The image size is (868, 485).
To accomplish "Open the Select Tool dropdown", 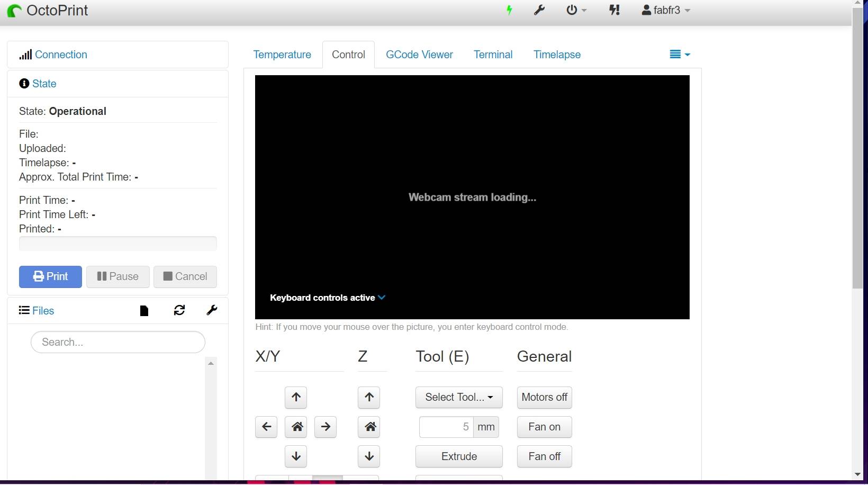I will tap(459, 397).
